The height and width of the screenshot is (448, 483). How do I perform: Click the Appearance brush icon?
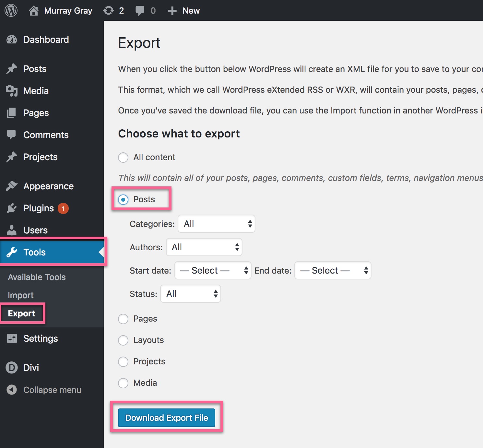point(12,186)
